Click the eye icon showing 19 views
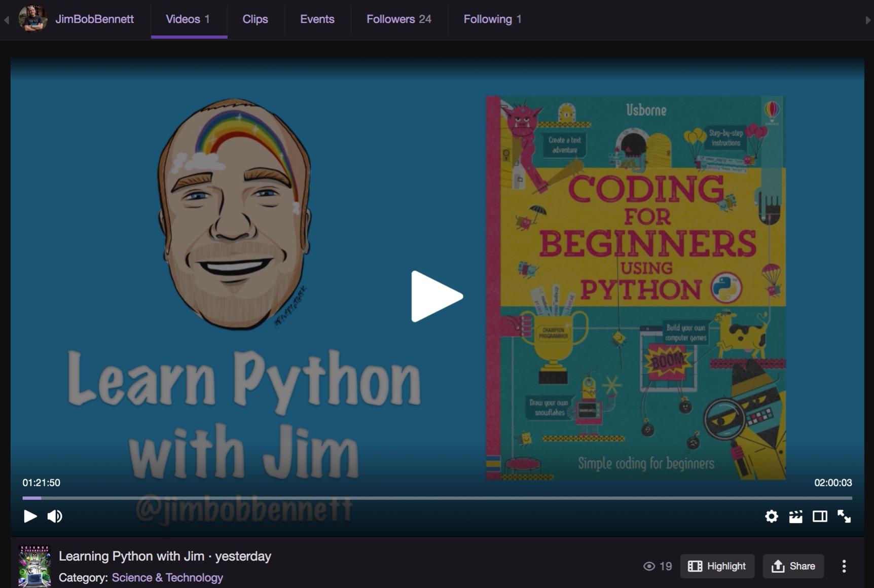The width and height of the screenshot is (874, 588). pos(650,566)
